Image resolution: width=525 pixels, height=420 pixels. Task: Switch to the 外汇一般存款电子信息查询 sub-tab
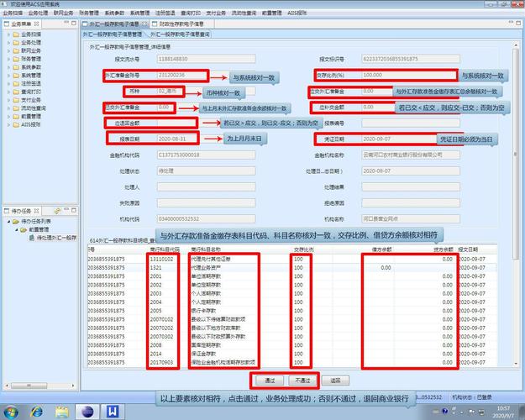click(180, 34)
